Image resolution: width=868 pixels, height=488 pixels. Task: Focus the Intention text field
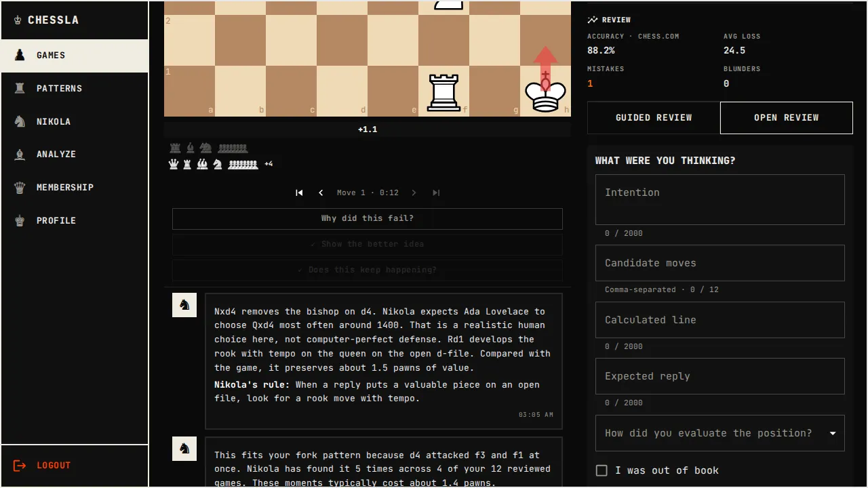720,199
